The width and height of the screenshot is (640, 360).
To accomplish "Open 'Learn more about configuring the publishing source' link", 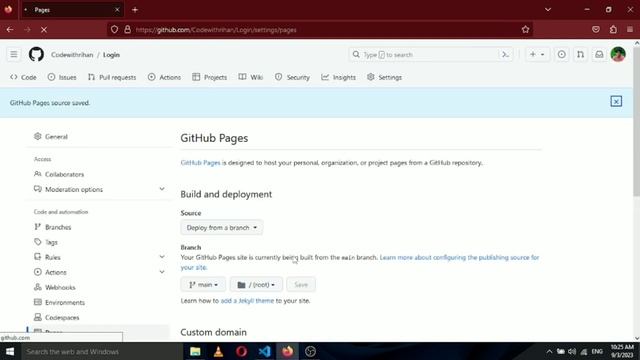I will 360,262.
